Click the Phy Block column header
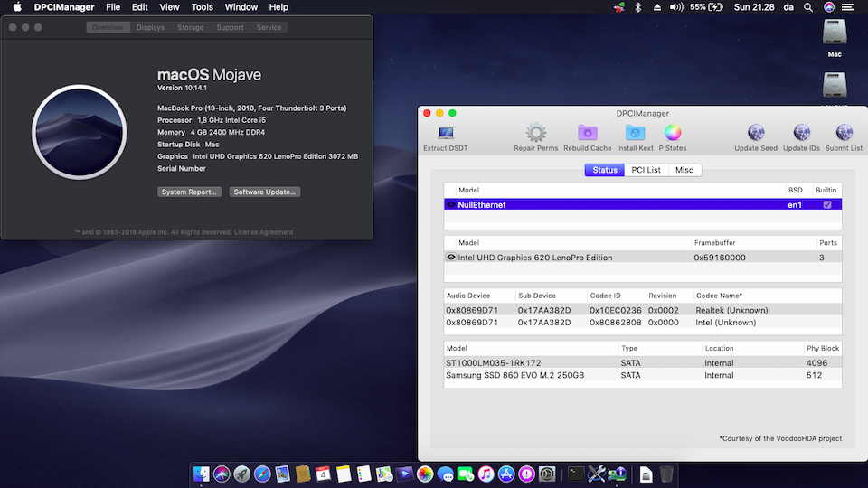 point(823,348)
